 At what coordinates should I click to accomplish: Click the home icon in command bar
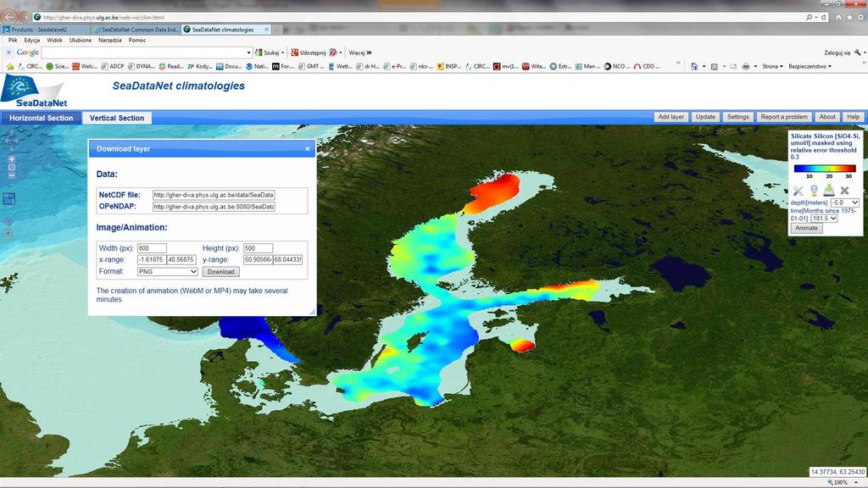point(694,66)
